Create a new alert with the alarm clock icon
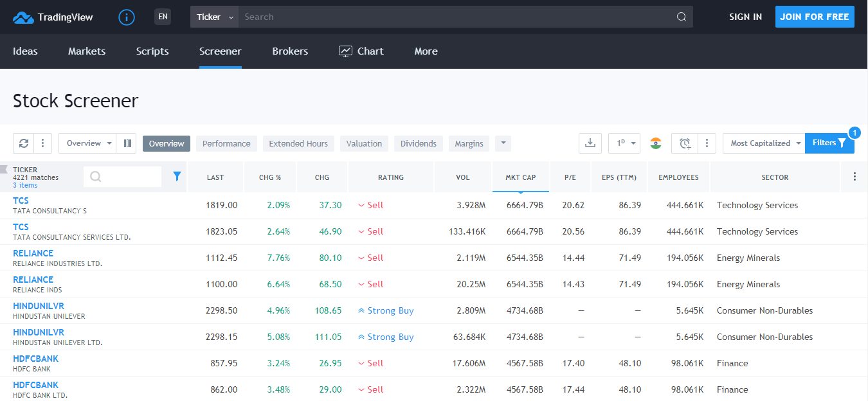 pyautogui.click(x=684, y=143)
